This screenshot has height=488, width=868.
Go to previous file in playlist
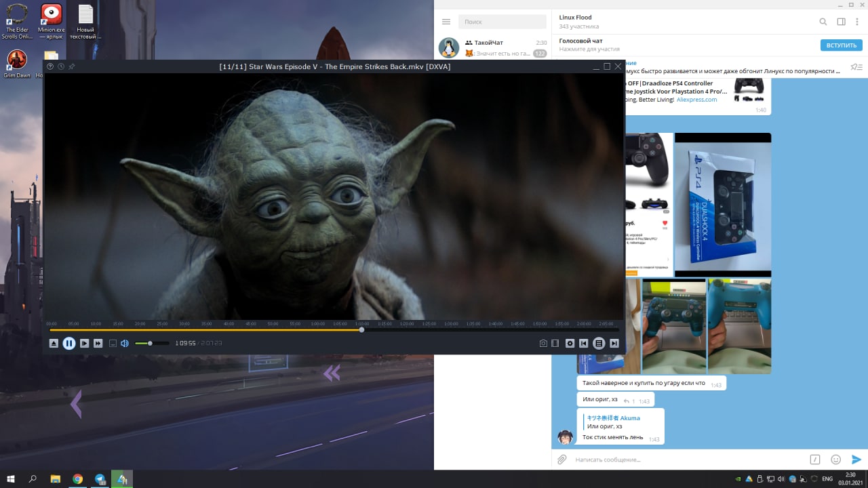583,344
